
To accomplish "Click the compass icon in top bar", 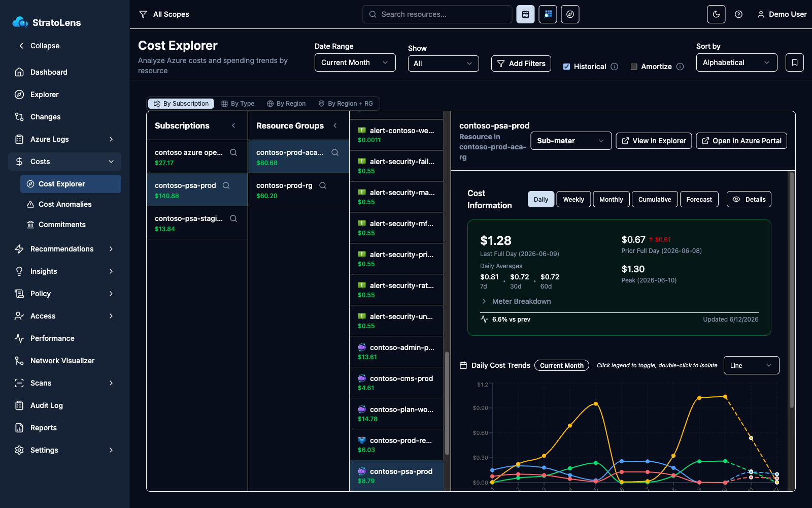I will click(x=570, y=14).
